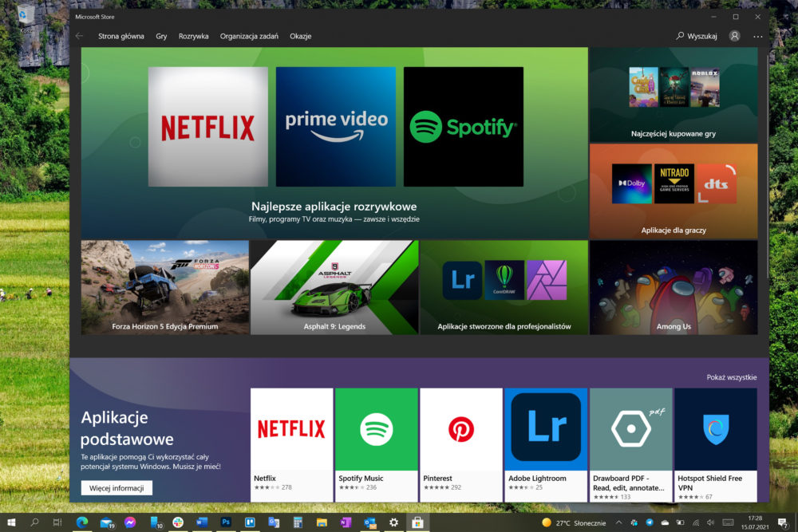Click the Nitrado app icon
Image resolution: width=798 pixels, height=532 pixels.
click(x=674, y=183)
